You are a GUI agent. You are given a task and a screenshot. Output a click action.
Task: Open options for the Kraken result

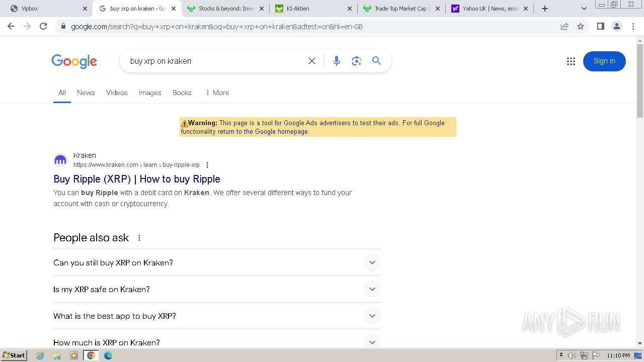pos(207,165)
